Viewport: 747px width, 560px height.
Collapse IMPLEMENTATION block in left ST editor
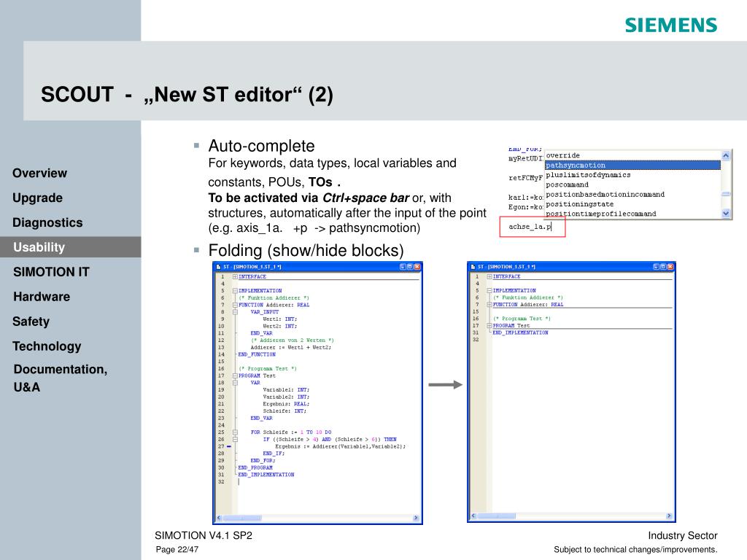coord(235,290)
